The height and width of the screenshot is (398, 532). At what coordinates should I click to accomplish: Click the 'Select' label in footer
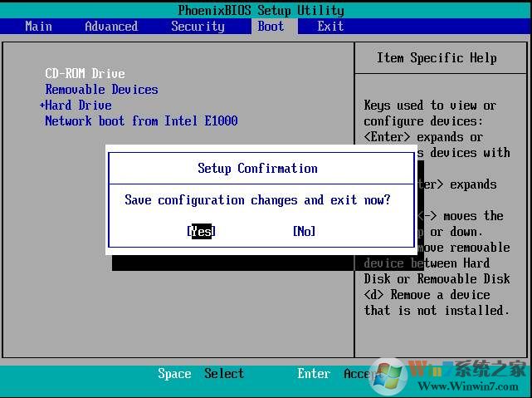pos(224,374)
